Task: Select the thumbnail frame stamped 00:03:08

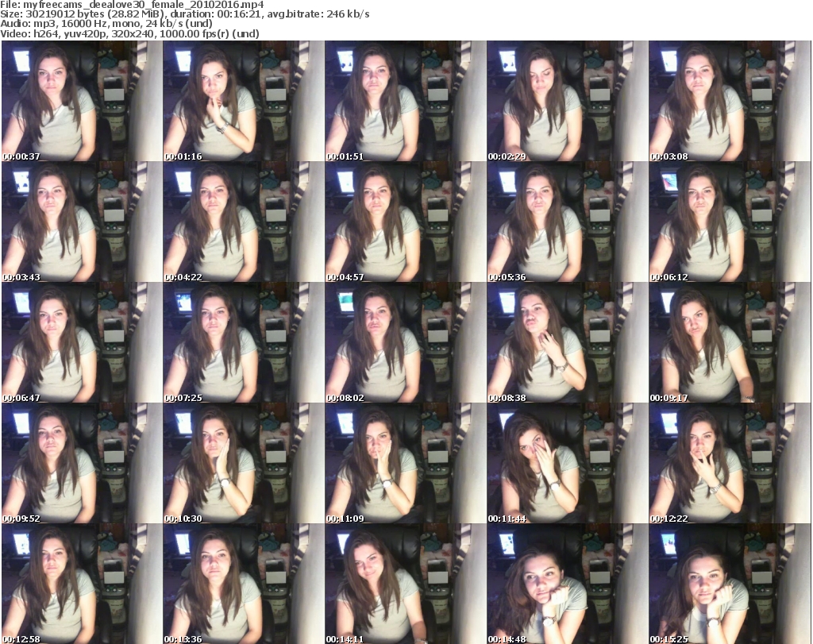Action: pos(730,101)
